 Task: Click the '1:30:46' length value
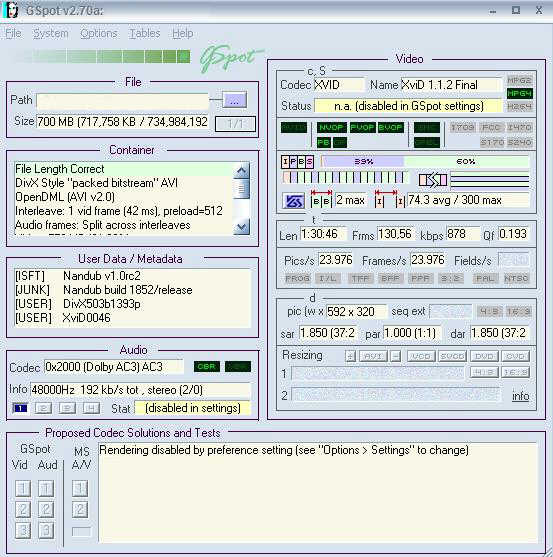[x=323, y=234]
